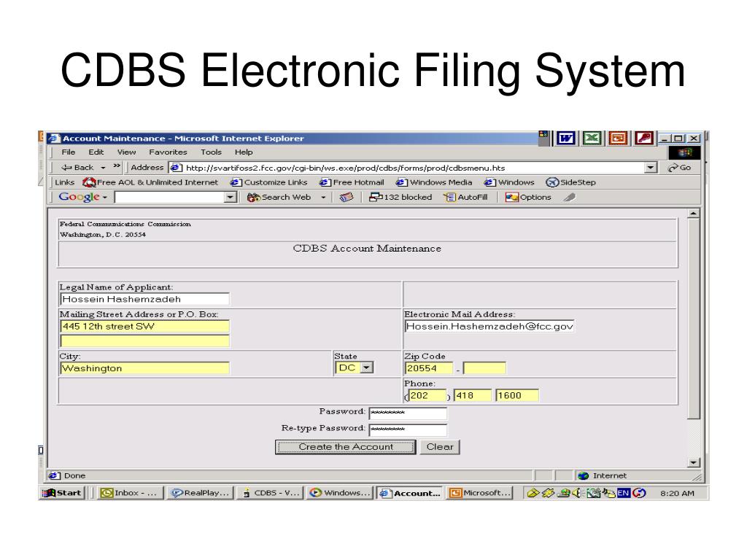Open the Favorites menu
The height and width of the screenshot is (560, 747).
(168, 152)
